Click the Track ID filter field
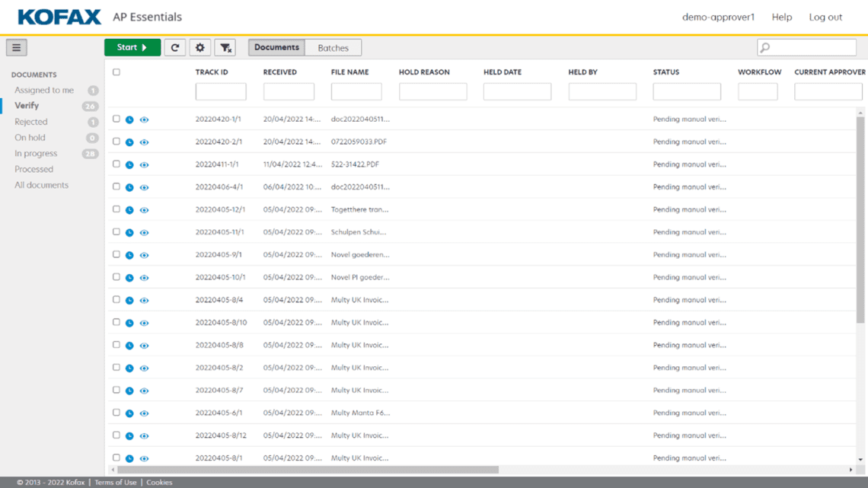The height and width of the screenshot is (488, 868). 221,92
